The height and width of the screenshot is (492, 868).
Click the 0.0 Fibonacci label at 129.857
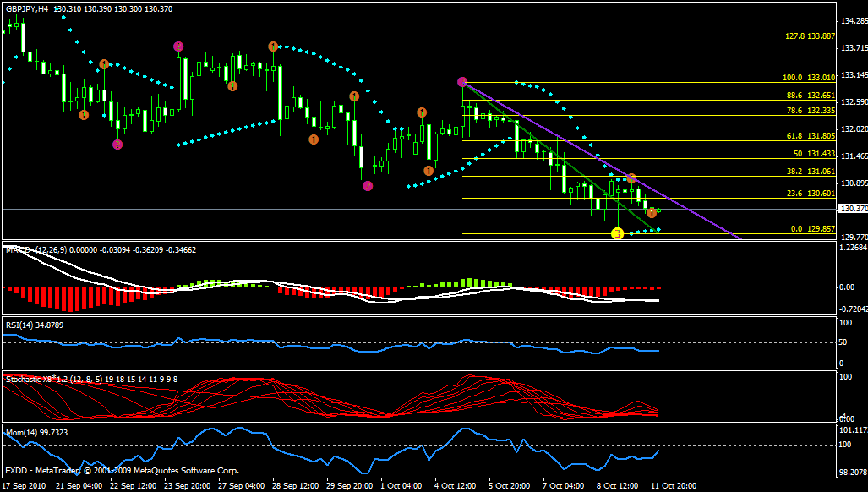(x=813, y=229)
